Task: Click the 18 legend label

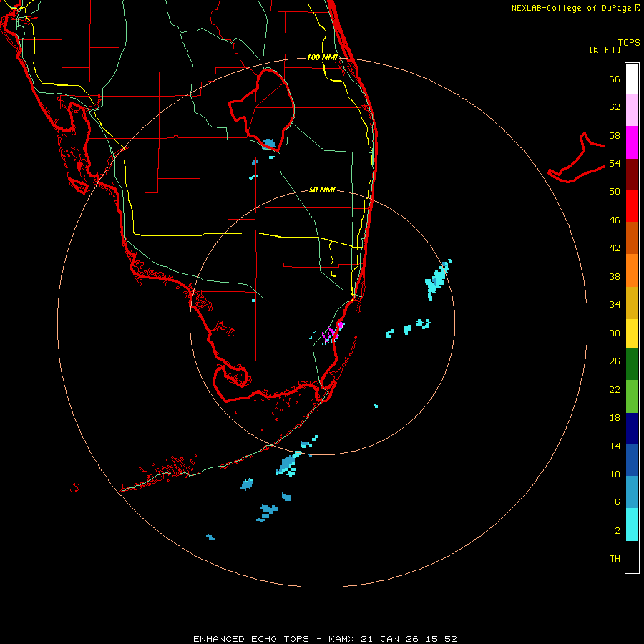Action: point(615,418)
